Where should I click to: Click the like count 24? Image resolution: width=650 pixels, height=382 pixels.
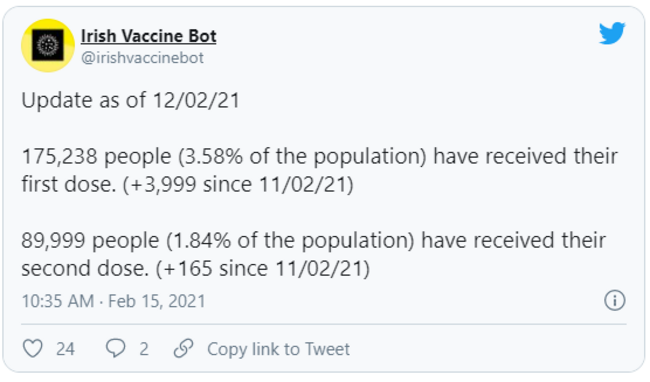click(x=65, y=349)
